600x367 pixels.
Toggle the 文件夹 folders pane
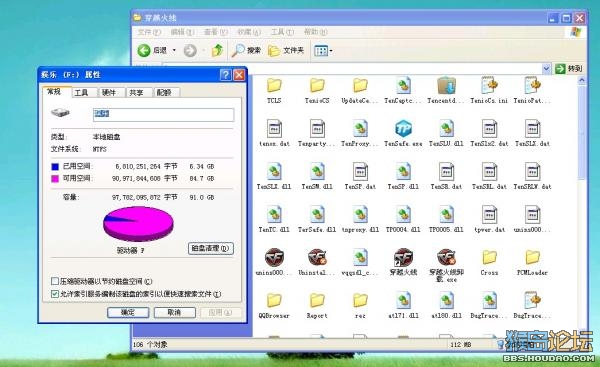pyautogui.click(x=286, y=50)
